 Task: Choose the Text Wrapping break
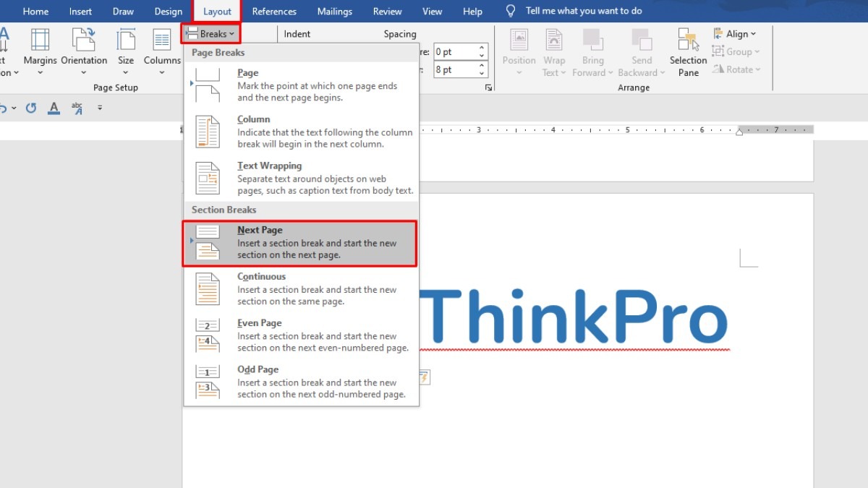(302, 177)
